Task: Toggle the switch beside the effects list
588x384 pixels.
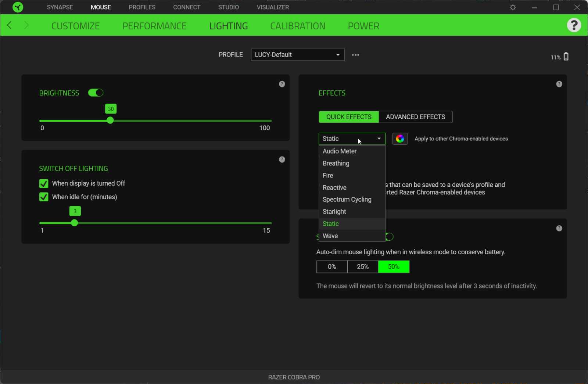Action: (390, 237)
